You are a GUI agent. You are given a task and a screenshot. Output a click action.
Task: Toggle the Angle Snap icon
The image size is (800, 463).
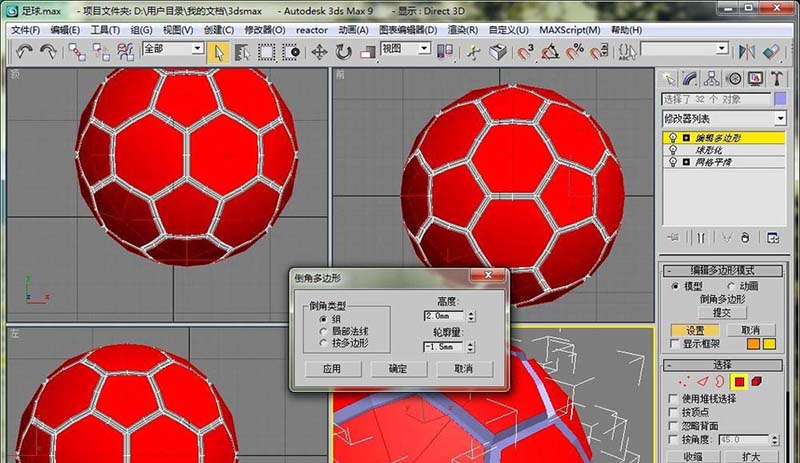549,52
